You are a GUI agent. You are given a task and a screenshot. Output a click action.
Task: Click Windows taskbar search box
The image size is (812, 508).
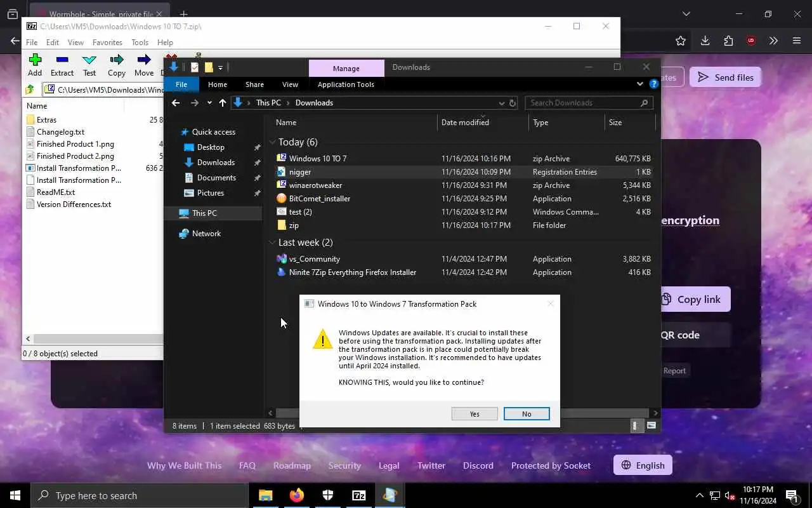tap(140, 495)
